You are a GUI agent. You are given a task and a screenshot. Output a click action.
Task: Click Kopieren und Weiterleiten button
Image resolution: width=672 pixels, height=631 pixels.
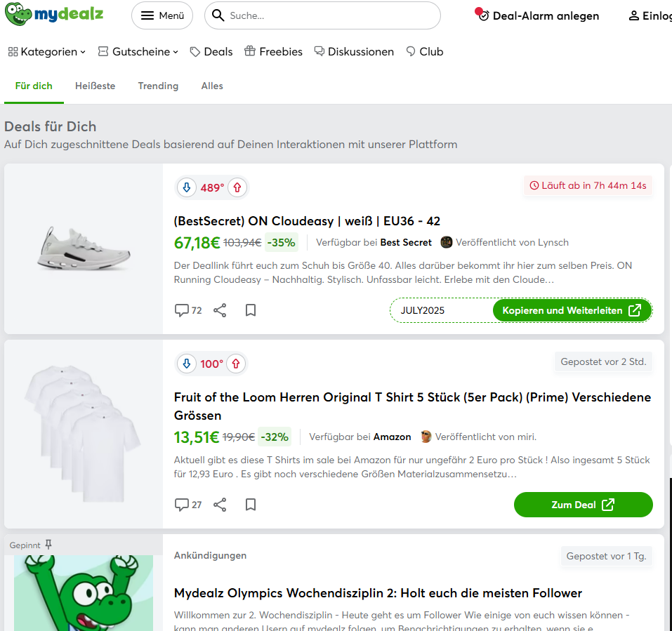[x=572, y=310]
